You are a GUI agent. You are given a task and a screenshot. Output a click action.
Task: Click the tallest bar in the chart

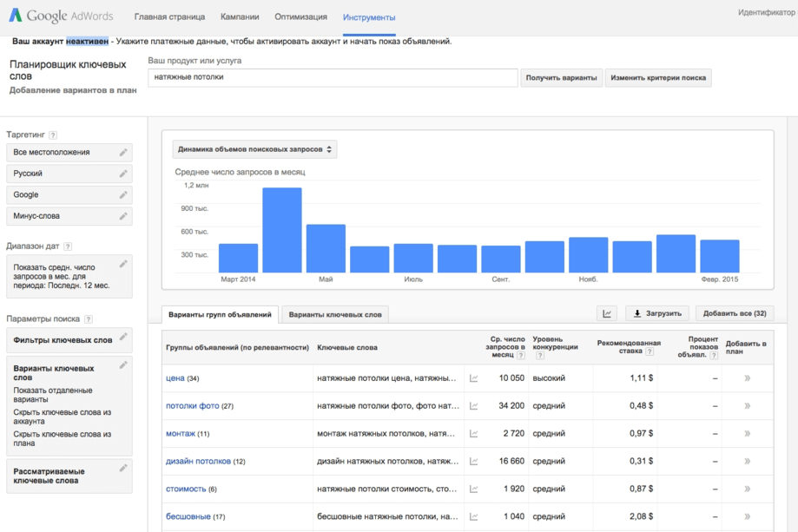pos(282,230)
